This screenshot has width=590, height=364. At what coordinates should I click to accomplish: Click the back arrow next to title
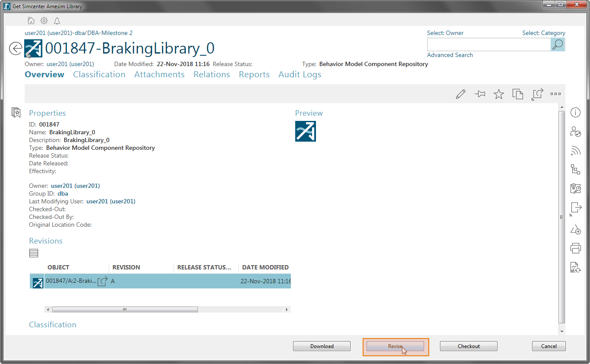pyautogui.click(x=16, y=49)
